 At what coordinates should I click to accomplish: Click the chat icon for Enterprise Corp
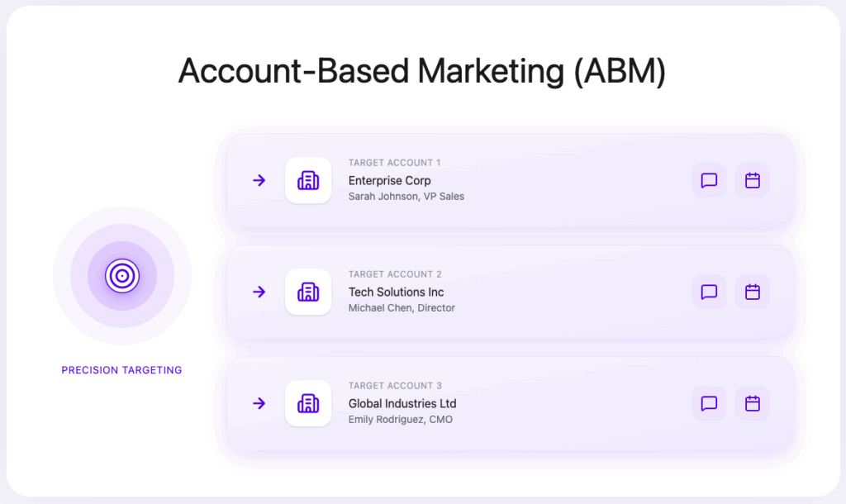[709, 180]
